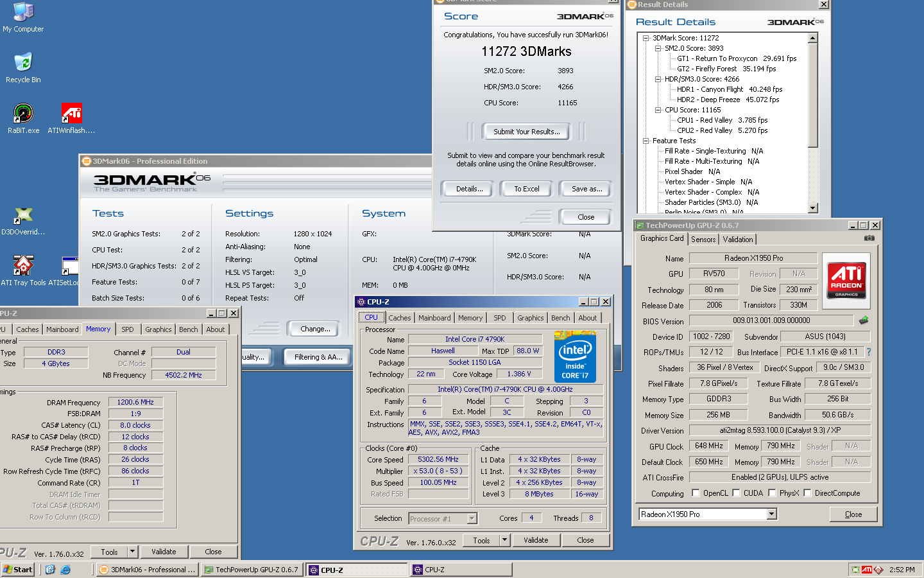Open the My Computer desktop icon
This screenshot has height=578, width=924.
(23, 17)
